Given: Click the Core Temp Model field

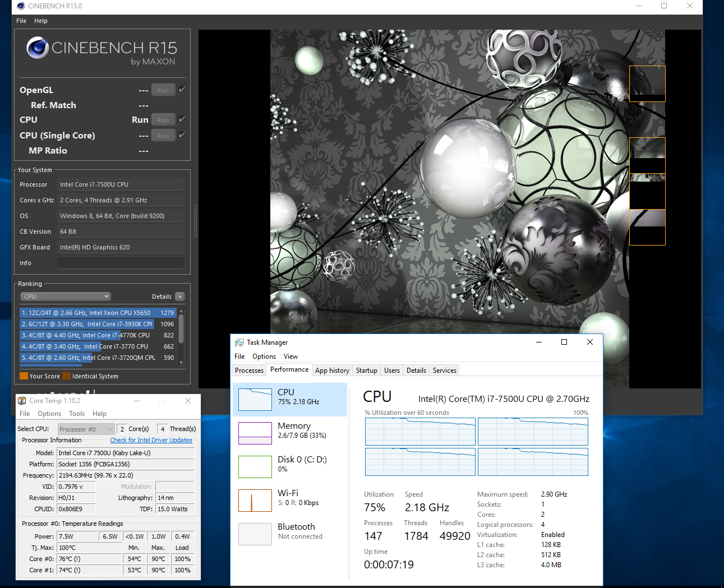Looking at the screenshot, I should click(x=126, y=453).
